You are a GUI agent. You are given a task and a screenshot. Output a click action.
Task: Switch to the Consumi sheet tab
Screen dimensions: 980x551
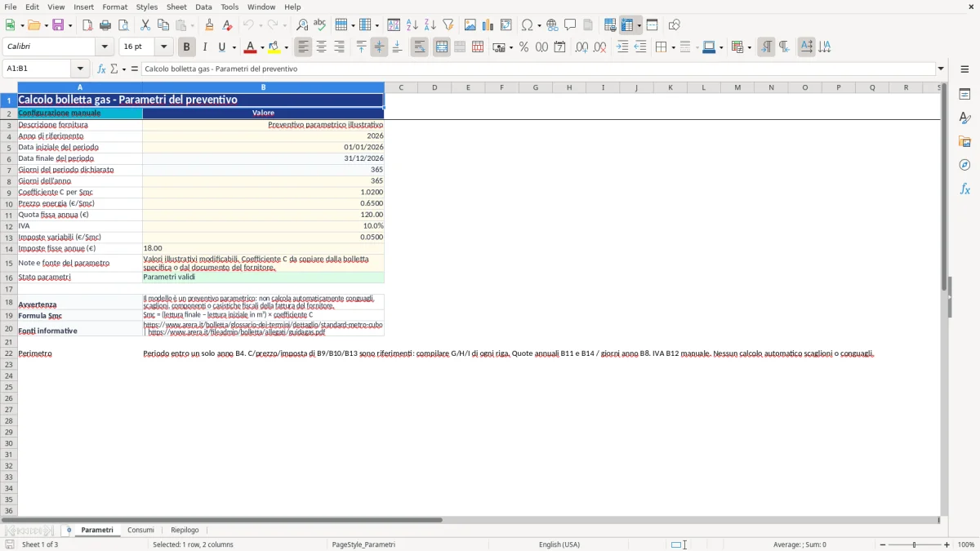pos(140,530)
